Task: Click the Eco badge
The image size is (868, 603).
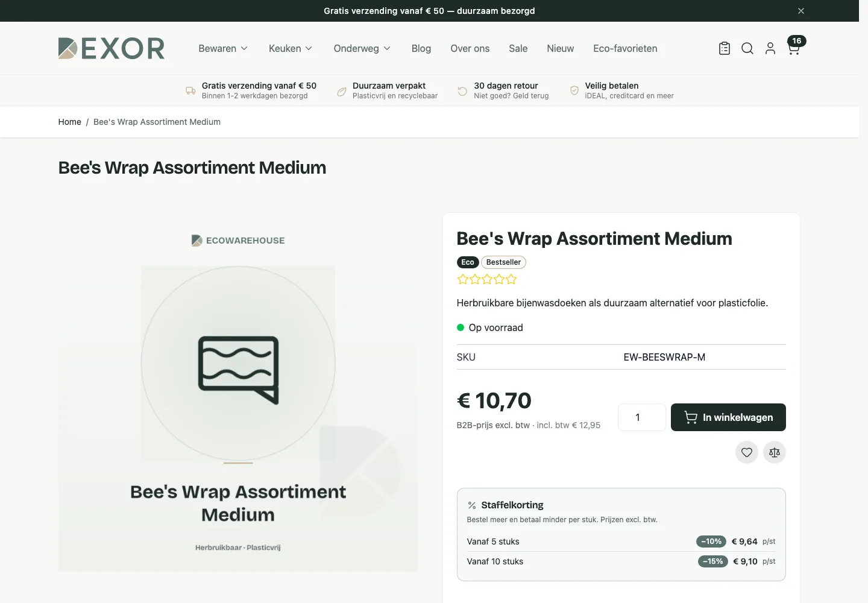Action: click(468, 262)
